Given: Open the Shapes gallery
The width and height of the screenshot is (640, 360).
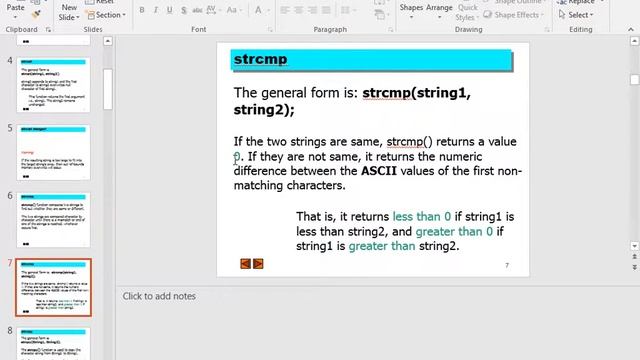Looking at the screenshot, I should point(411,11).
